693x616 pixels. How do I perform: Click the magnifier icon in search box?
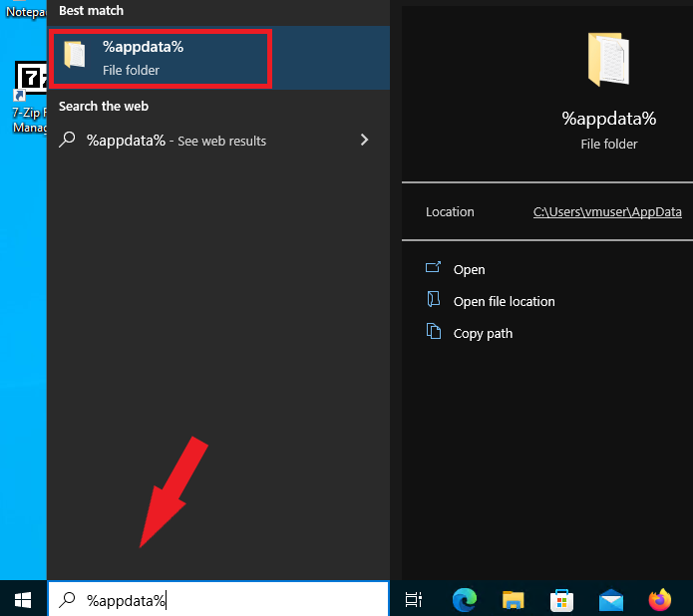tap(67, 600)
